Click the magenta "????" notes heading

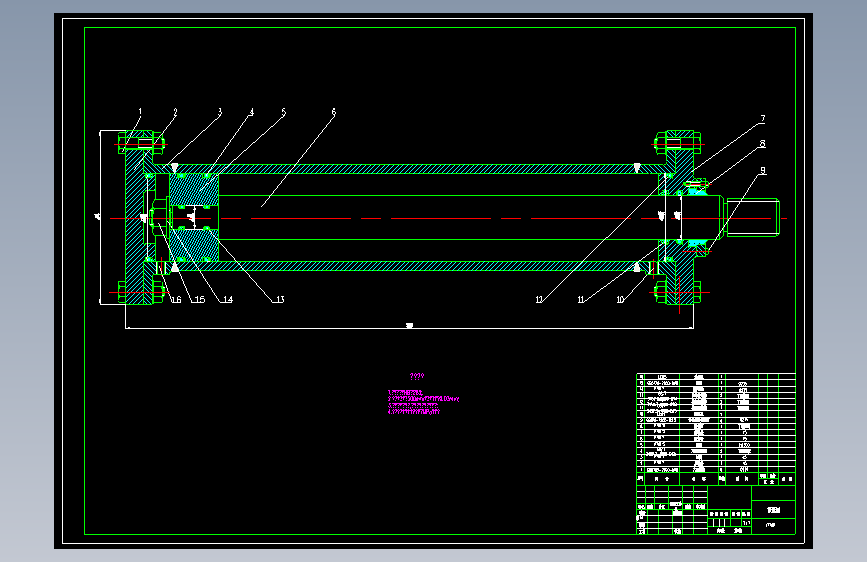coord(417,377)
